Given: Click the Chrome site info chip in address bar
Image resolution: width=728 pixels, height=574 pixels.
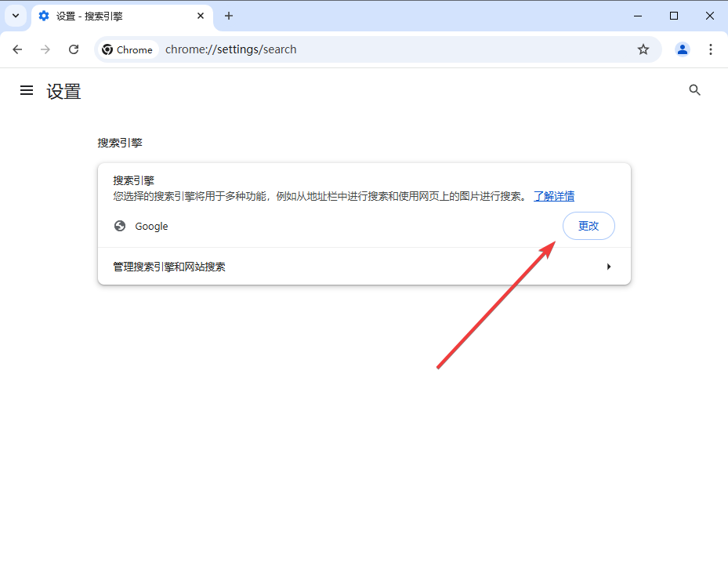Looking at the screenshot, I should pyautogui.click(x=127, y=49).
